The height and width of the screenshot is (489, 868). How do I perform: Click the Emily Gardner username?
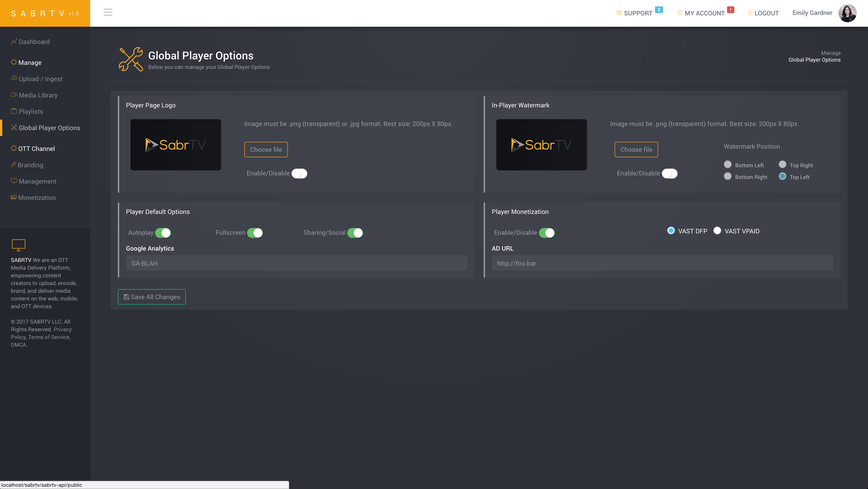[812, 13]
